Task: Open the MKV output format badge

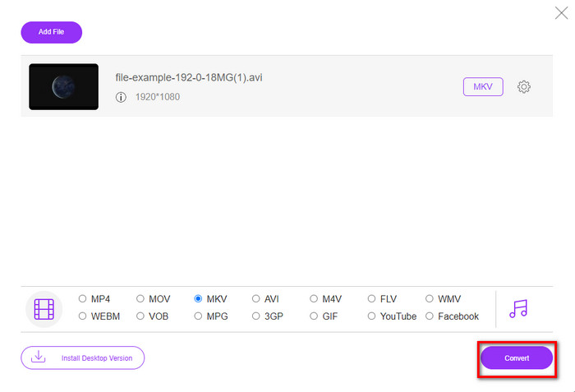Action: (x=483, y=87)
